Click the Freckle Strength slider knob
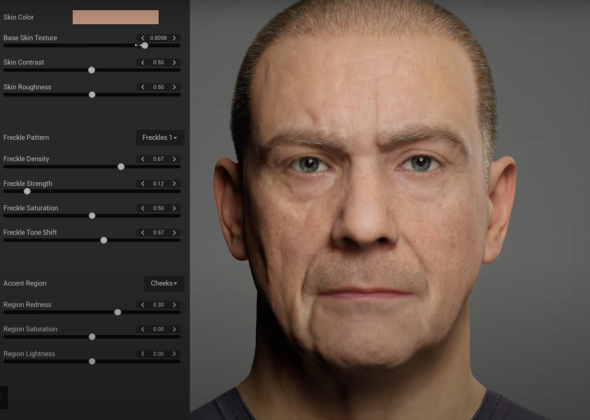This screenshot has width=590, height=420. pos(27,192)
